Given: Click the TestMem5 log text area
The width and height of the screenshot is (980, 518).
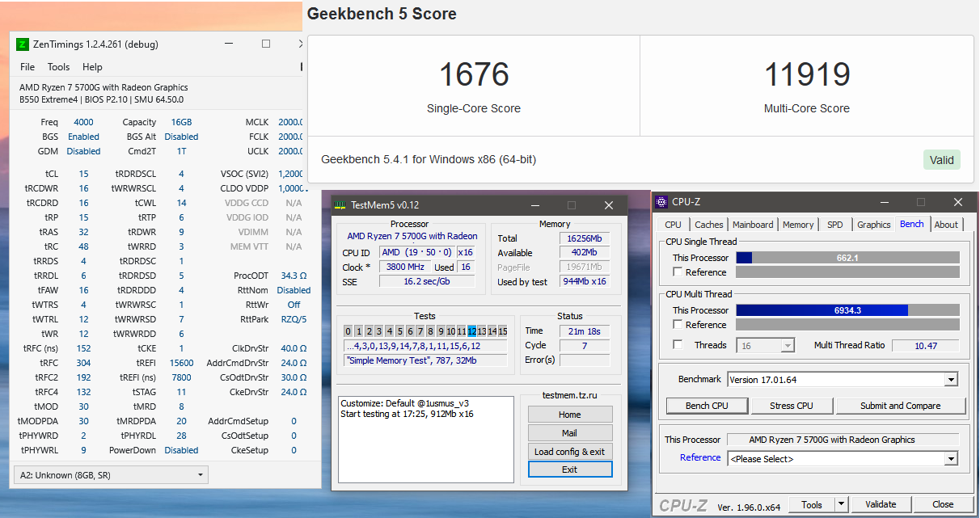Looking at the screenshot, I should click(425, 440).
